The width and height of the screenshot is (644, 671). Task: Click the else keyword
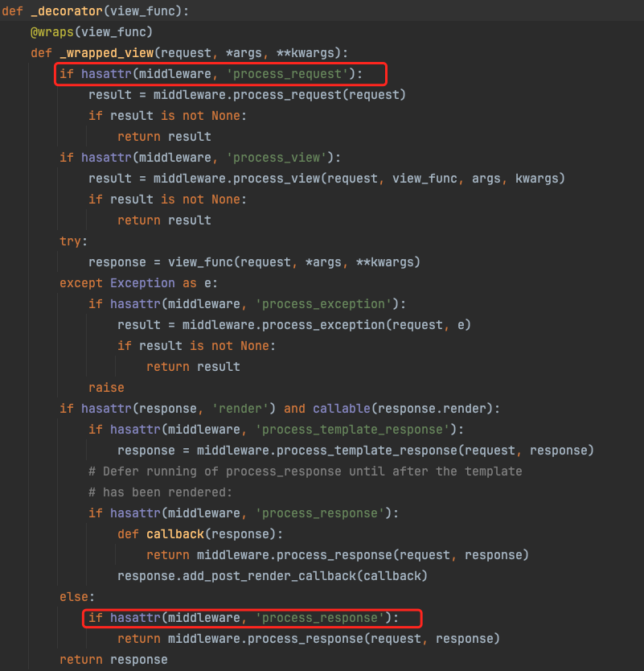(x=74, y=597)
